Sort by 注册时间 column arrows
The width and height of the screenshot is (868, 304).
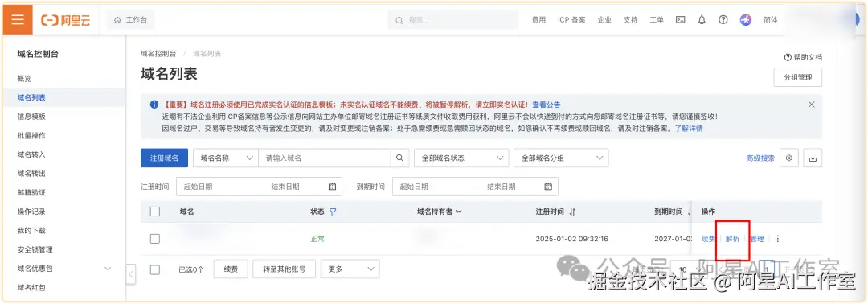[x=572, y=212]
